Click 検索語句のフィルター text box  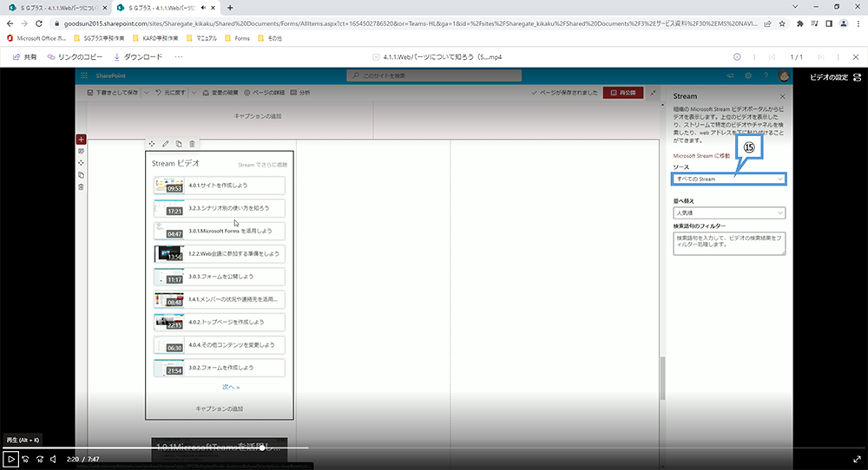[729, 244]
